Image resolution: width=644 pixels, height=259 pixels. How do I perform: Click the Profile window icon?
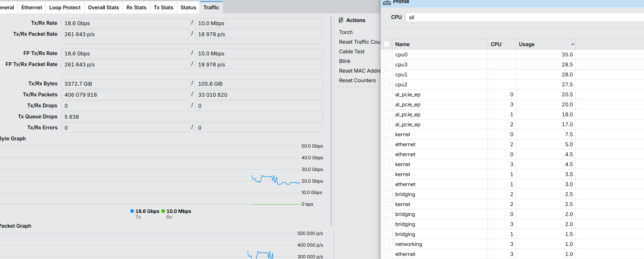tap(387, 2)
